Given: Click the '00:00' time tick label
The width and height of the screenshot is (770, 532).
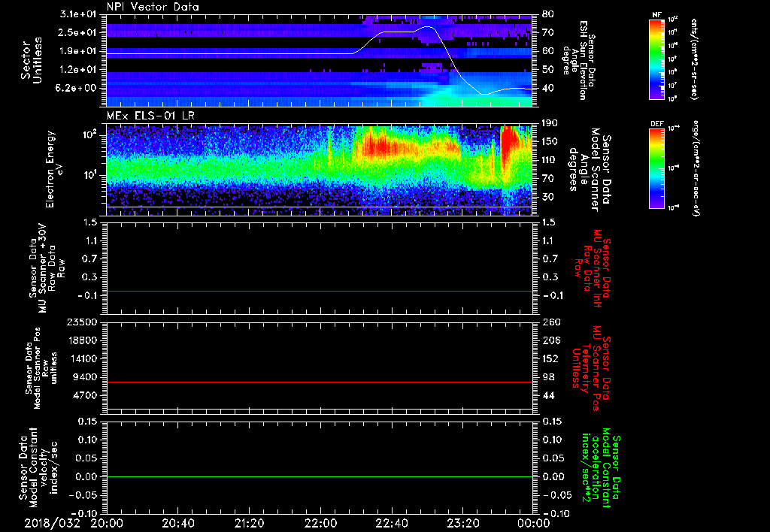Looking at the screenshot, I should (535, 523).
